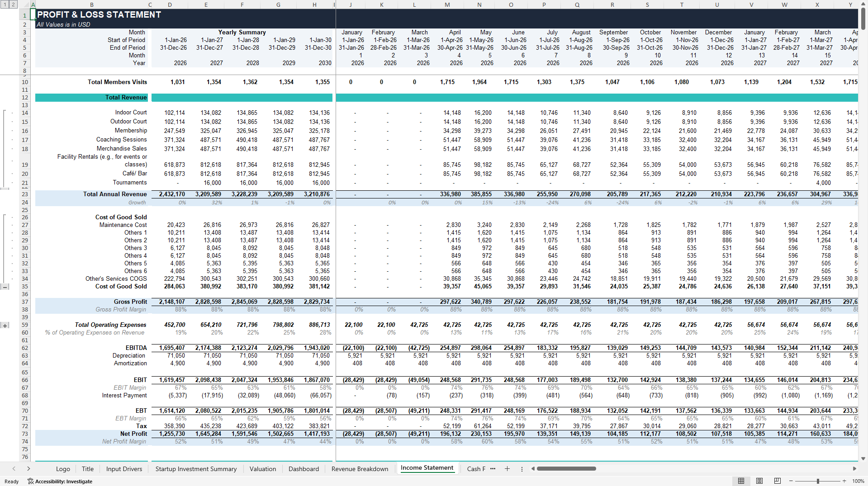Click the Indoor Court row label
The height and width of the screenshot is (486, 868).
pyautogui.click(x=131, y=113)
